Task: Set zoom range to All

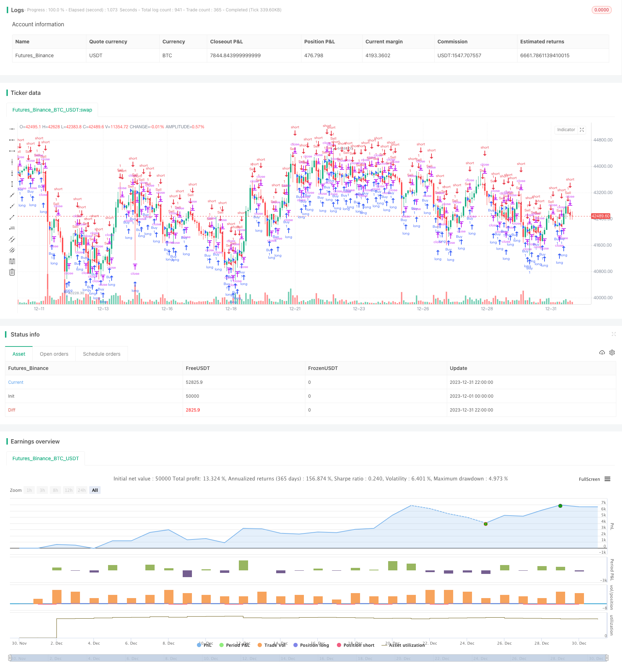Action: pos(95,490)
